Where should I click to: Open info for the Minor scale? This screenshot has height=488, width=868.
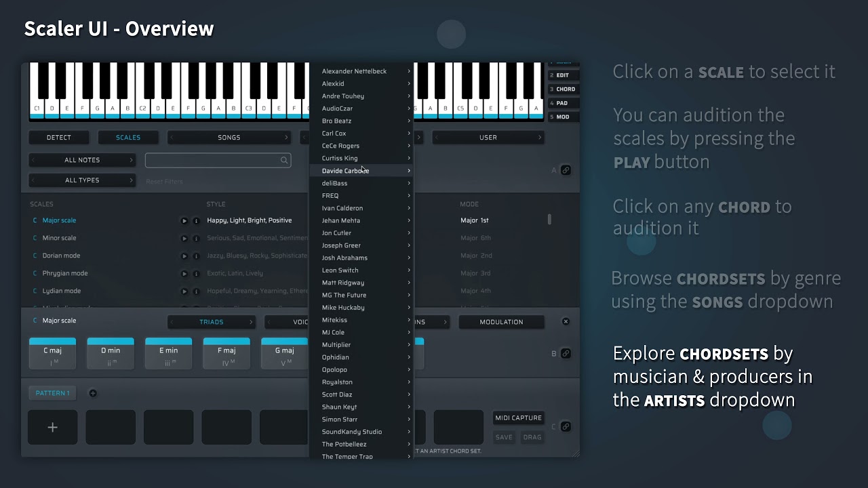click(196, 238)
